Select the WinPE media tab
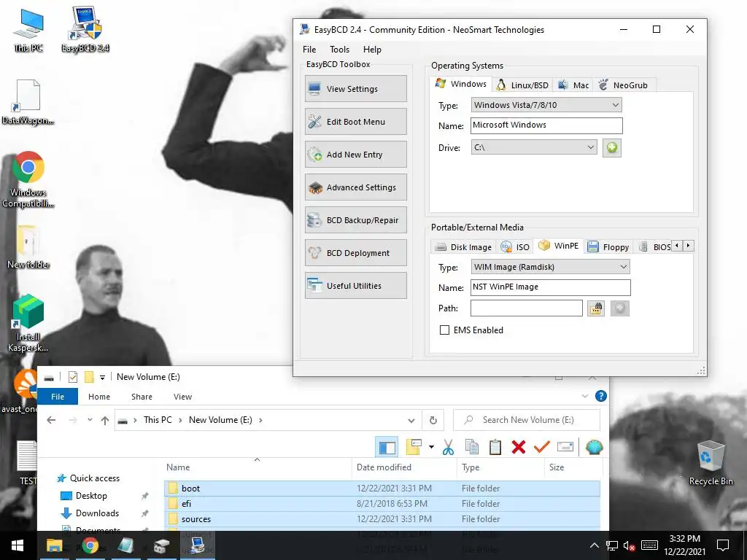Viewport: 747px width, 560px height. tap(558, 246)
